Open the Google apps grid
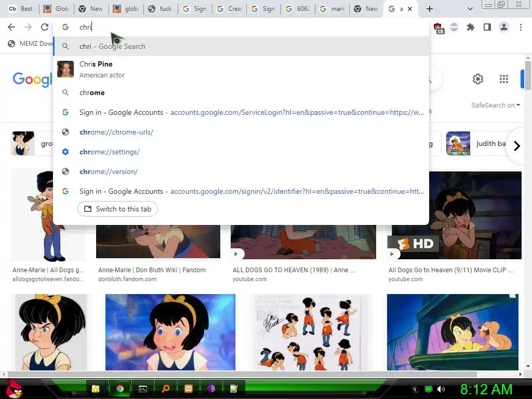 click(x=504, y=79)
